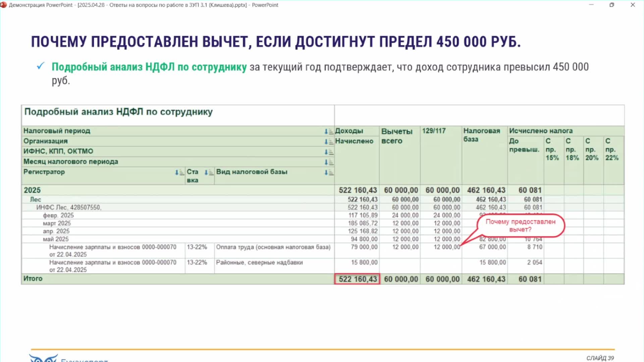Click the blue checkmark bullet icon

pyautogui.click(x=41, y=66)
